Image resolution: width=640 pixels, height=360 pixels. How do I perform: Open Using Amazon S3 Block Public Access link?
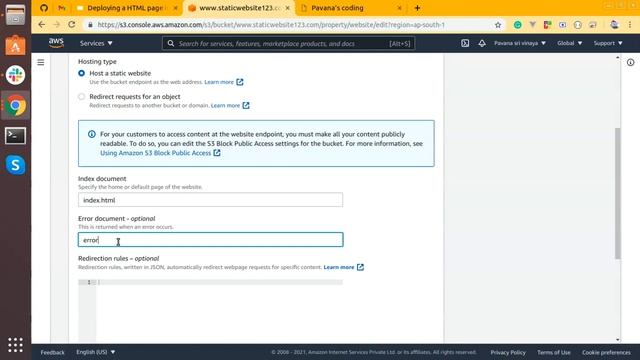[156, 153]
